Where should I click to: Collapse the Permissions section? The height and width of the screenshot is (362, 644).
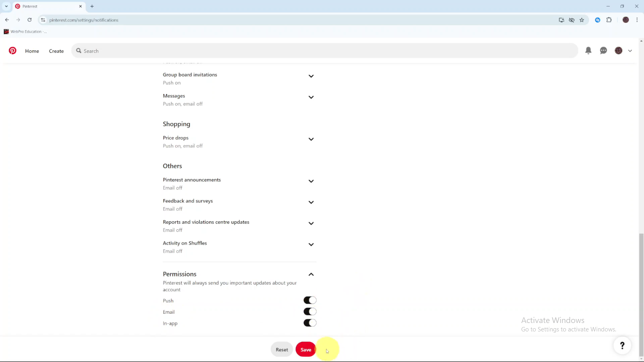click(x=311, y=274)
